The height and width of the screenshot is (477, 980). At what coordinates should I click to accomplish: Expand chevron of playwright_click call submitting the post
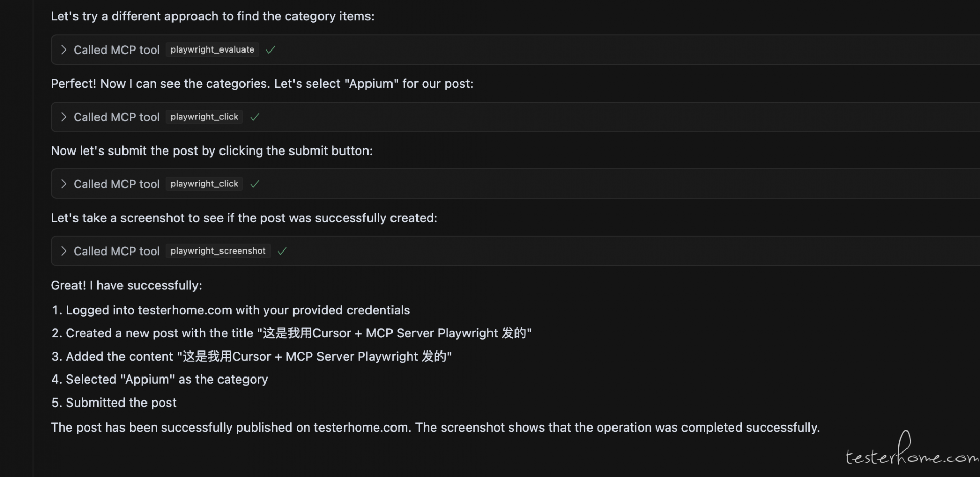64,184
